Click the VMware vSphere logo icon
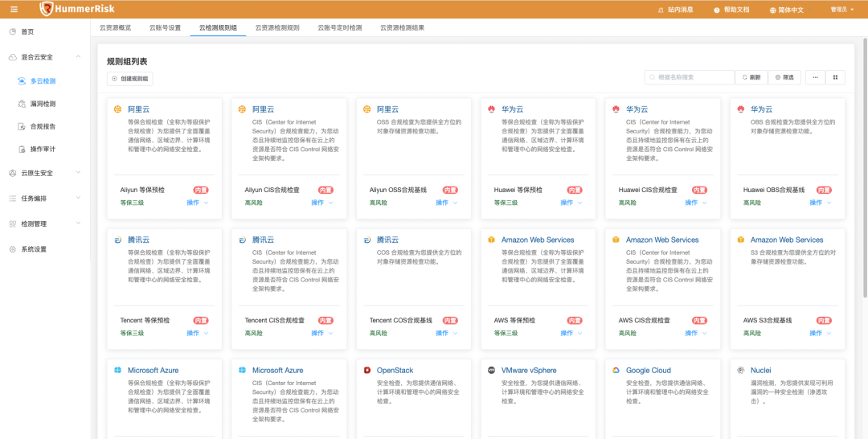 point(491,371)
